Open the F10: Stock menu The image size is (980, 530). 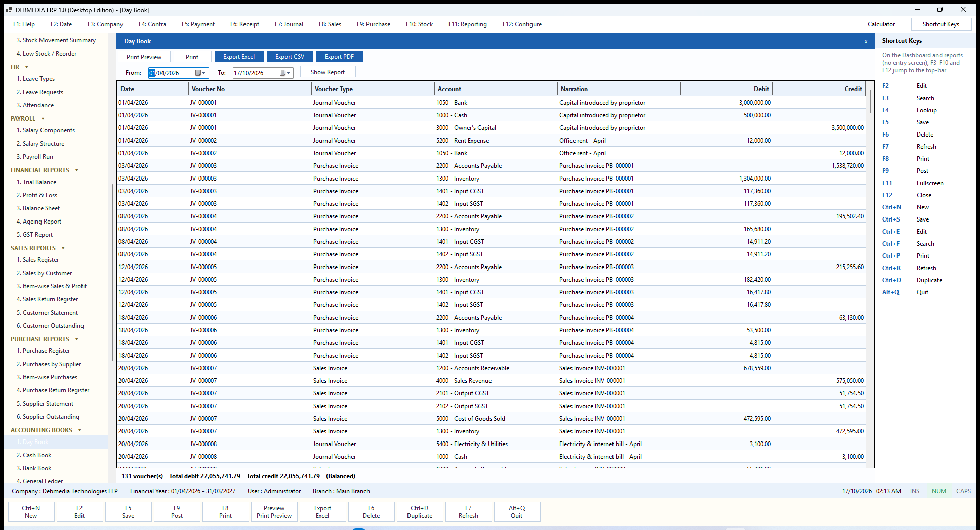[x=419, y=24]
